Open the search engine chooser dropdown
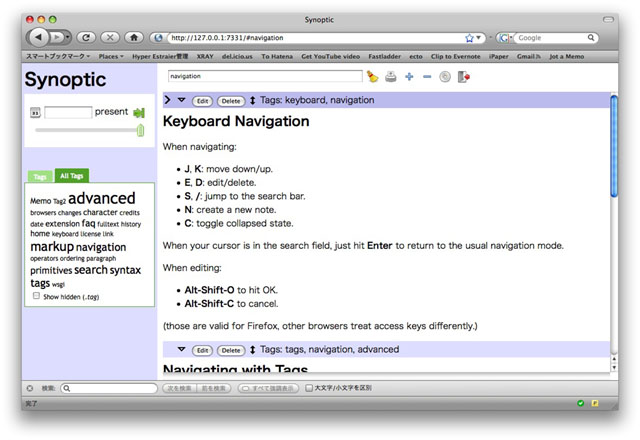 [511, 38]
